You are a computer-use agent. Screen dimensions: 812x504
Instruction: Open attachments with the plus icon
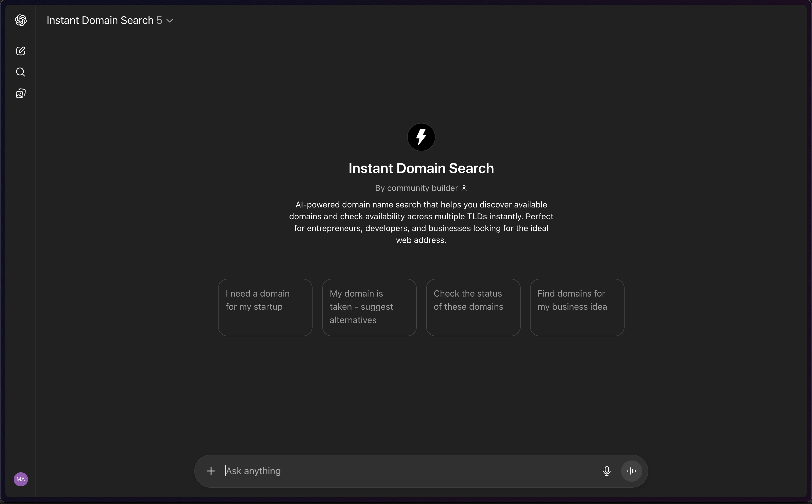tap(211, 471)
